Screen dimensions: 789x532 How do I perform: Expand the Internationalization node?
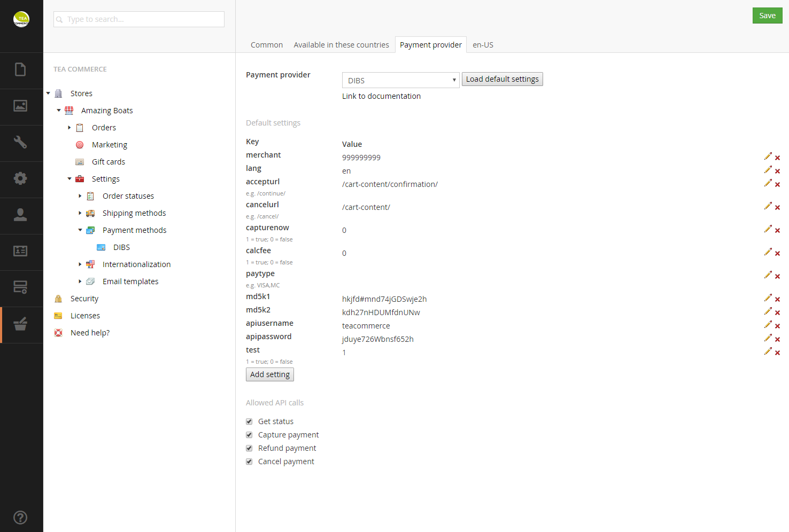pyautogui.click(x=80, y=264)
